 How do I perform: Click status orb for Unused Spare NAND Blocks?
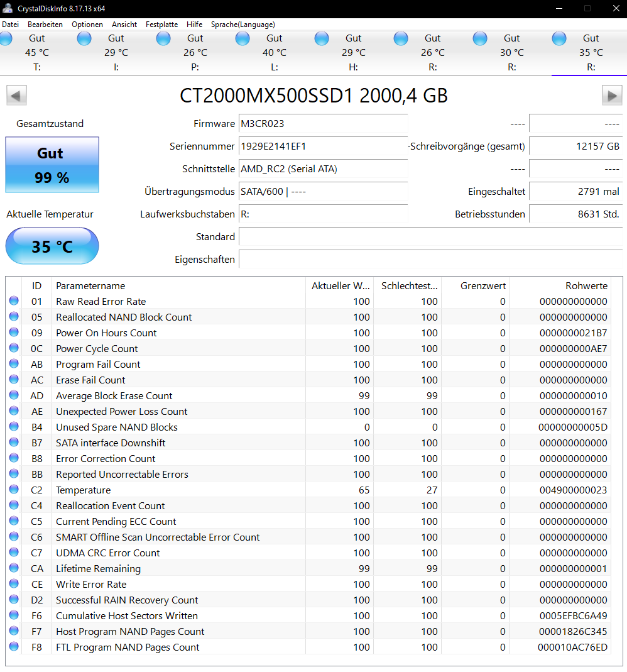(x=14, y=426)
